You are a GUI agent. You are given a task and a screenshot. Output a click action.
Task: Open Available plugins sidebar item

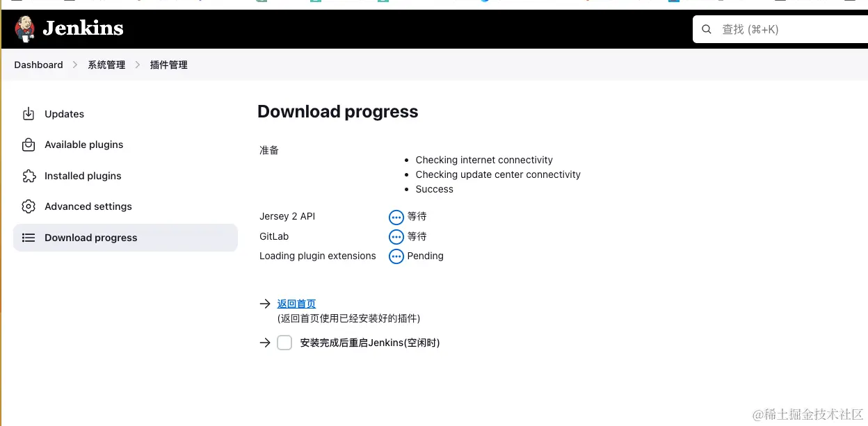125,145
